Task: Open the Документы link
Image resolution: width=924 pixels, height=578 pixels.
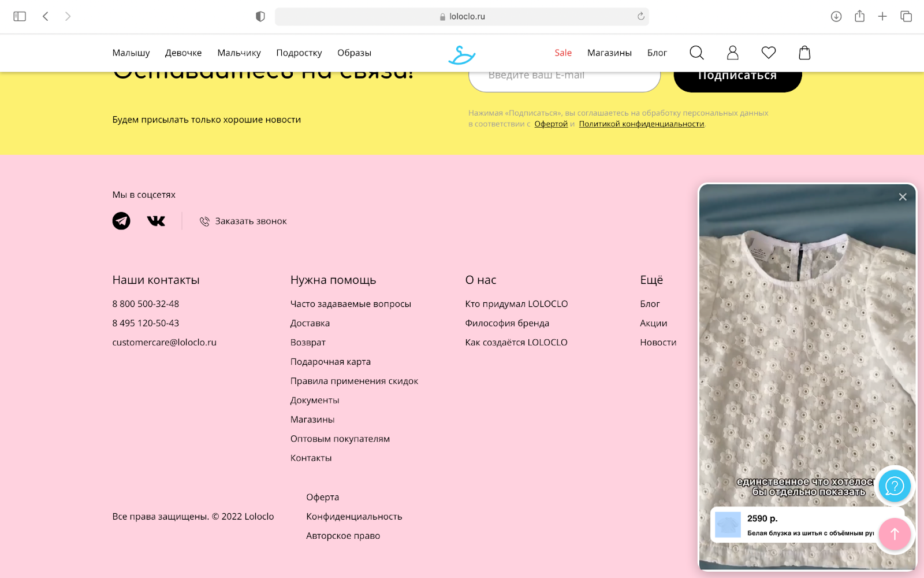Action: pyautogui.click(x=315, y=401)
